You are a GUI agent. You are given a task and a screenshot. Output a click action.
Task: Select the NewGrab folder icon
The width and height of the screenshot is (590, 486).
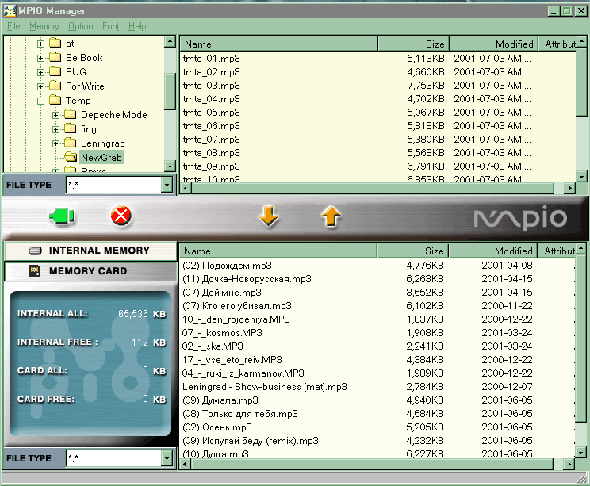pos(70,157)
